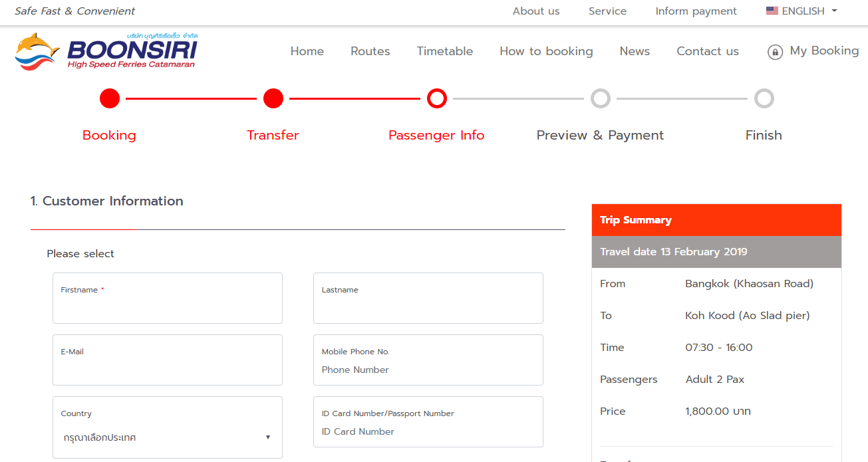This screenshot has height=462, width=868.
Task: Open How to booking page
Action: coord(546,51)
